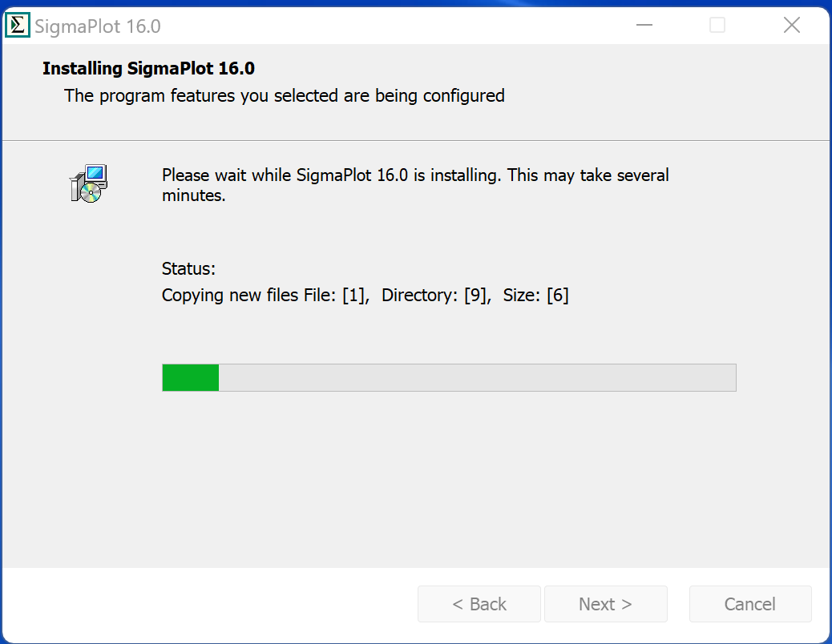The height and width of the screenshot is (644, 832).
Task: Click the Next > button
Action: pyautogui.click(x=605, y=604)
